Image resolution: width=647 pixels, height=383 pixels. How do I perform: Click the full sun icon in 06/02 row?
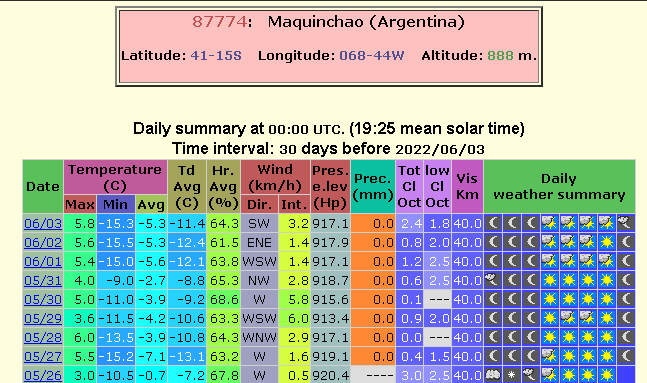[x=607, y=242]
